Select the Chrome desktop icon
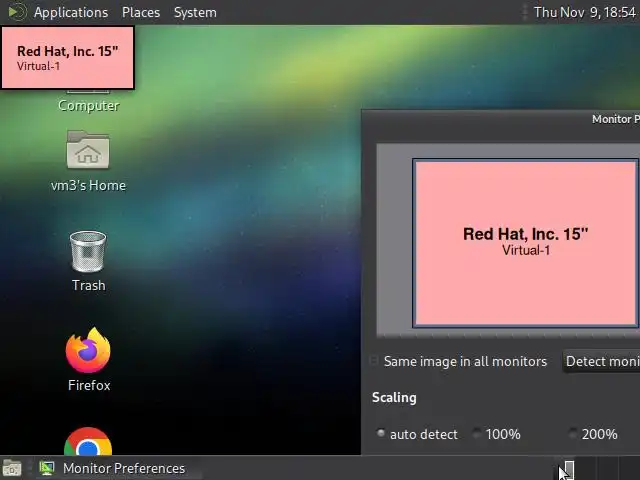640x480 pixels. pos(88,441)
